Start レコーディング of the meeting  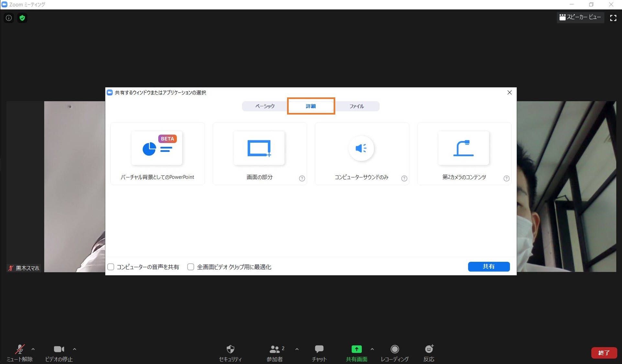[394, 353]
